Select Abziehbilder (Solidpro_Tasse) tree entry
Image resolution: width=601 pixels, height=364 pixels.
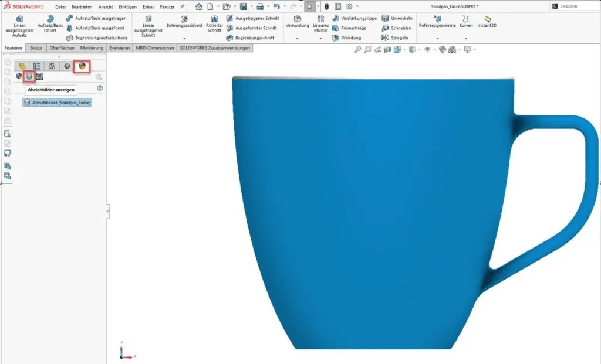(x=58, y=103)
